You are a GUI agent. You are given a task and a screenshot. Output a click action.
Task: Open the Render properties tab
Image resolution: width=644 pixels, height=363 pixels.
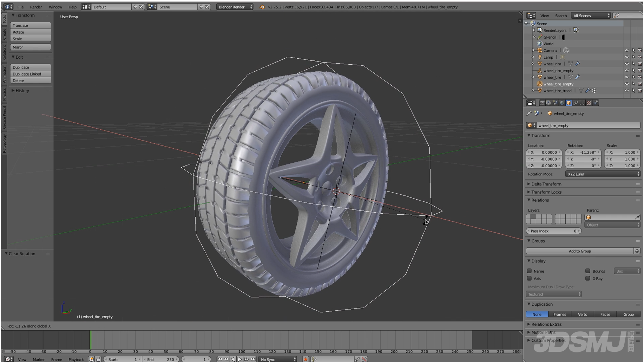coord(542,103)
